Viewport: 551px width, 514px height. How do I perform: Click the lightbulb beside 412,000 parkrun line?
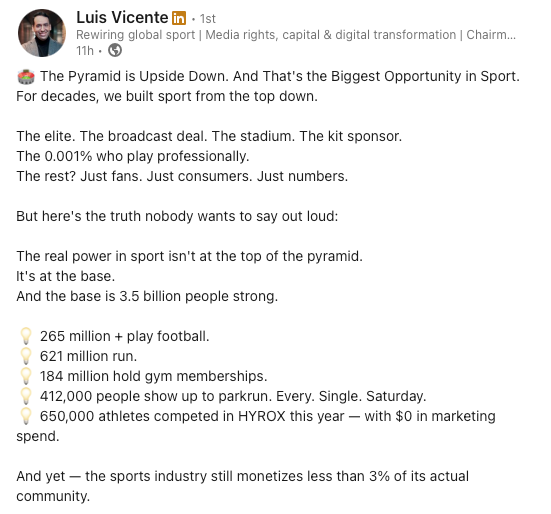26,396
